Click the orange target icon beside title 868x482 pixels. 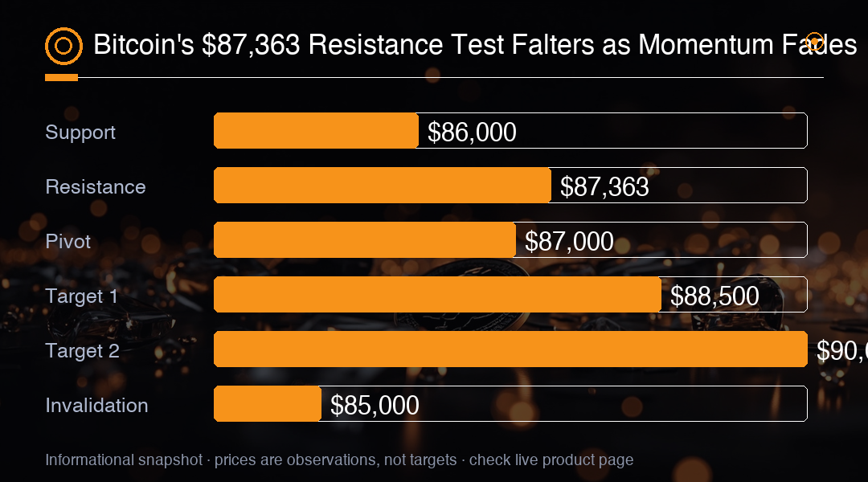click(63, 46)
